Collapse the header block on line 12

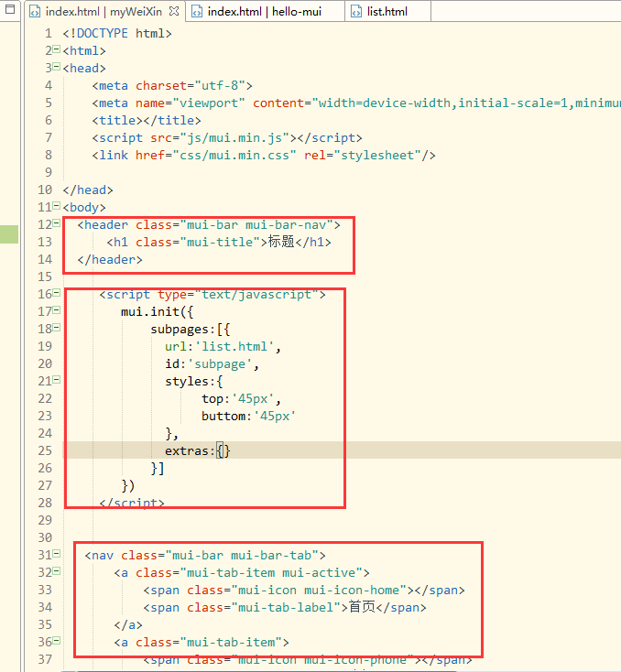[57, 225]
